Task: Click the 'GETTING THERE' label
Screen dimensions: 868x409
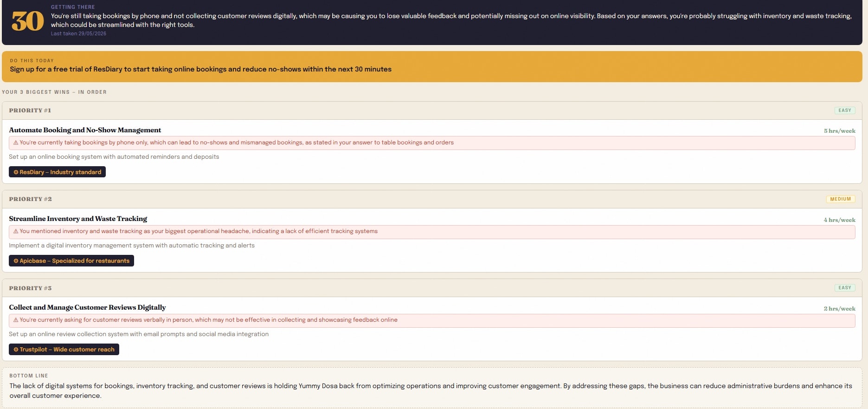Action: click(73, 7)
